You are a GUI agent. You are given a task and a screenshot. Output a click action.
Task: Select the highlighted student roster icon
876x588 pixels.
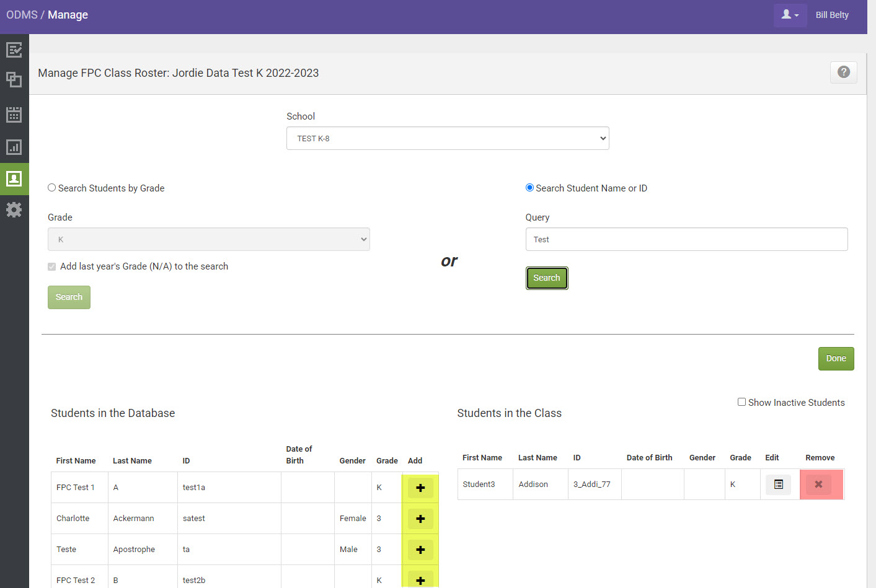[x=14, y=179]
